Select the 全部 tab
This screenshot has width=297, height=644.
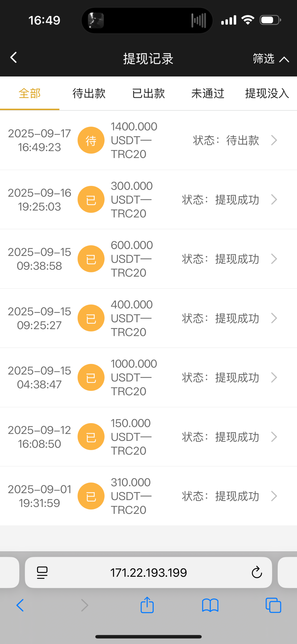(x=29, y=94)
